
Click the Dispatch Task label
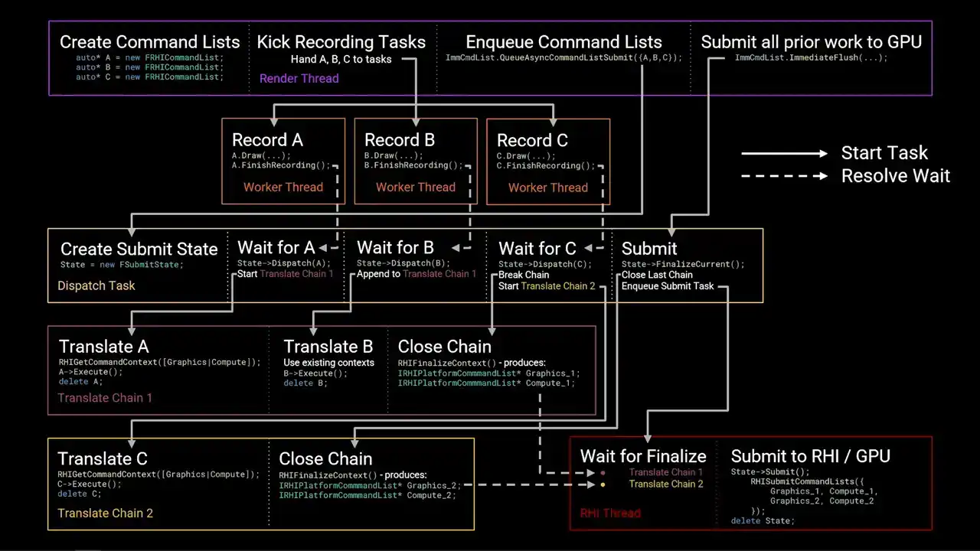(96, 285)
